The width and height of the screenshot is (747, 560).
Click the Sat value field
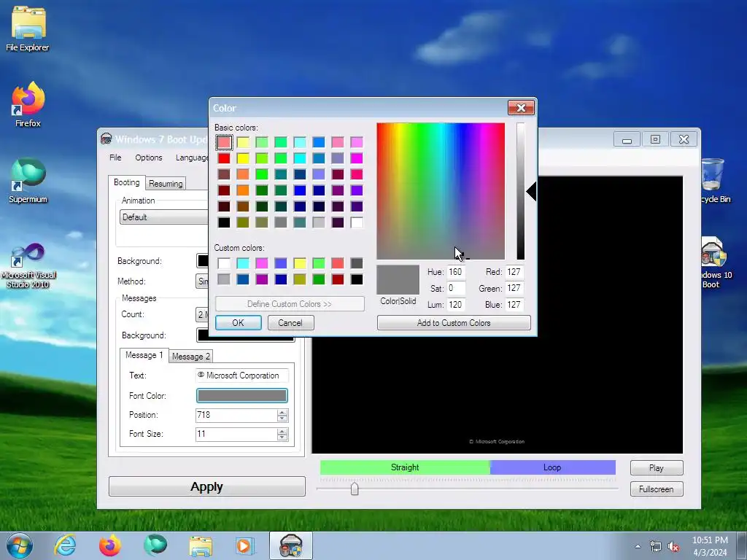click(456, 288)
